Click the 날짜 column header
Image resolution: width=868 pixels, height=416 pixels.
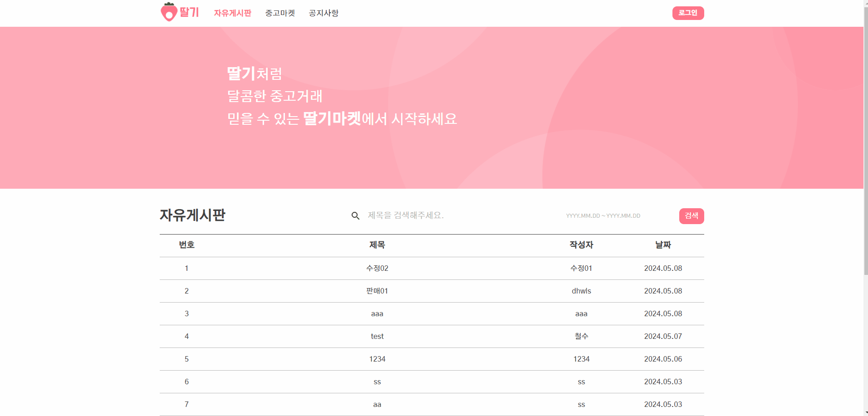[663, 245]
